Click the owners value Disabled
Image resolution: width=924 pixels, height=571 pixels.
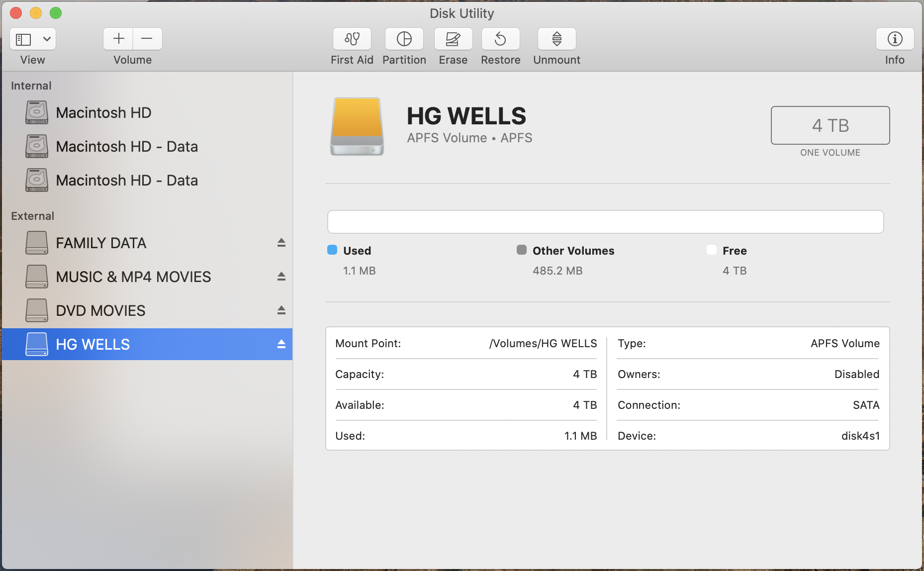pyautogui.click(x=857, y=374)
